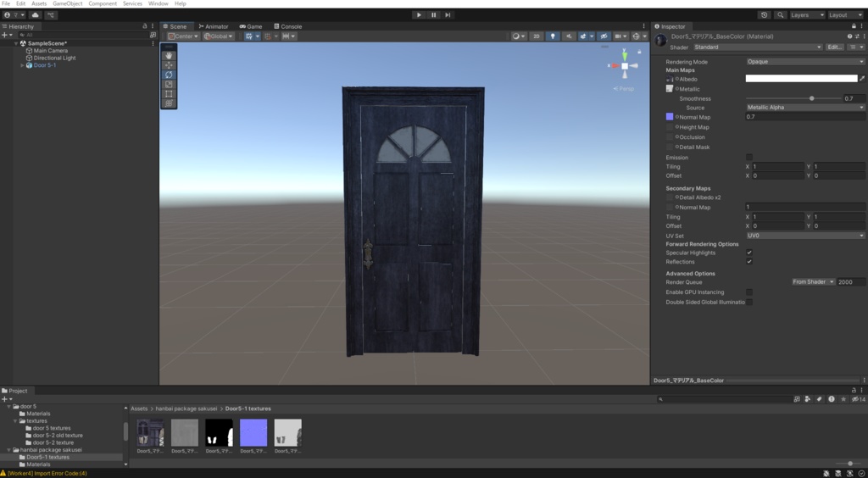
Task: Open the Center pivot mode dropdown
Action: click(184, 36)
